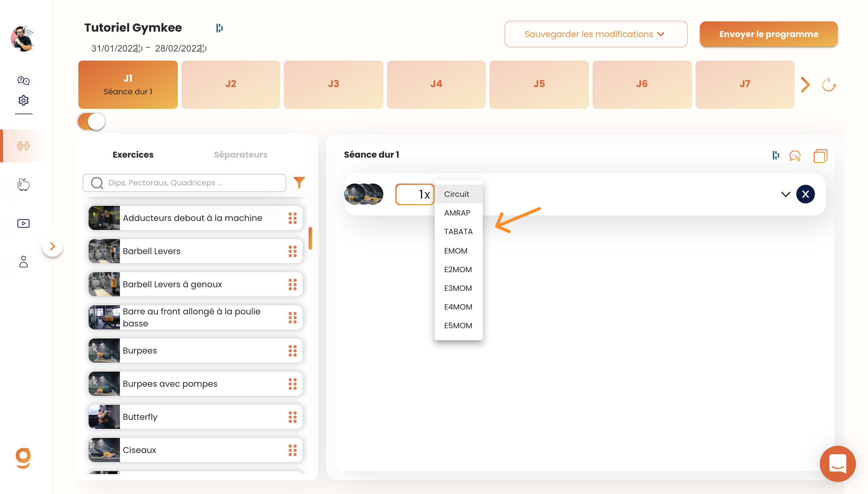Choose TABATA from the dropdown list
The height and width of the screenshot is (494, 868).
pos(458,231)
